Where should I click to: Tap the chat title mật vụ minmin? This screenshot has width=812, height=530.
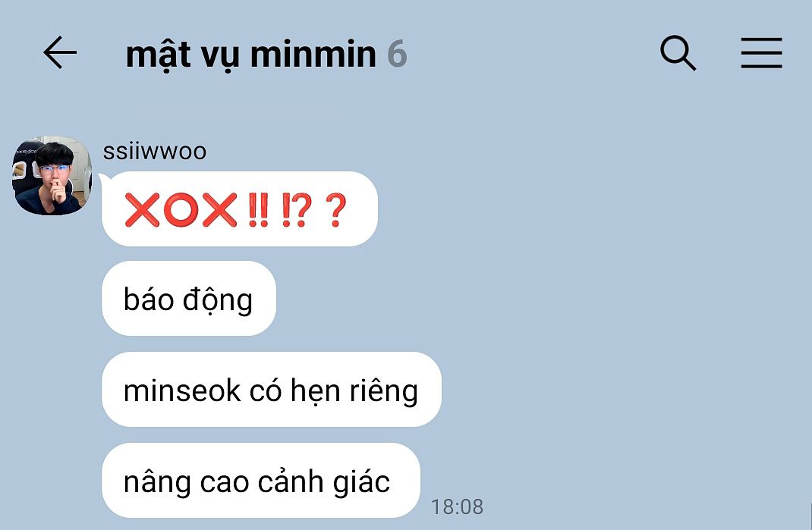(250, 55)
